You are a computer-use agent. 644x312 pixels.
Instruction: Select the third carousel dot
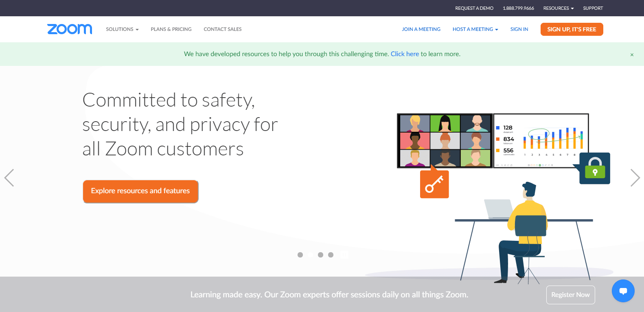click(320, 255)
